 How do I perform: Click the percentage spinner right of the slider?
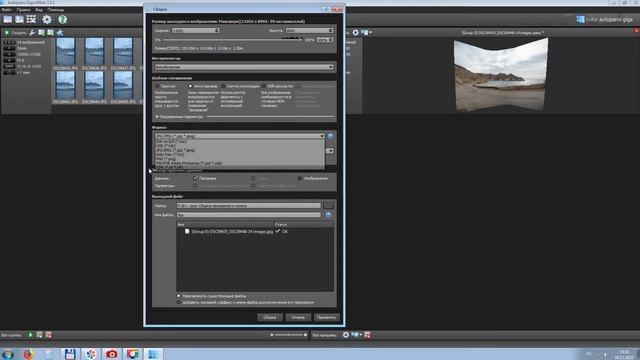pyautogui.click(x=325, y=40)
